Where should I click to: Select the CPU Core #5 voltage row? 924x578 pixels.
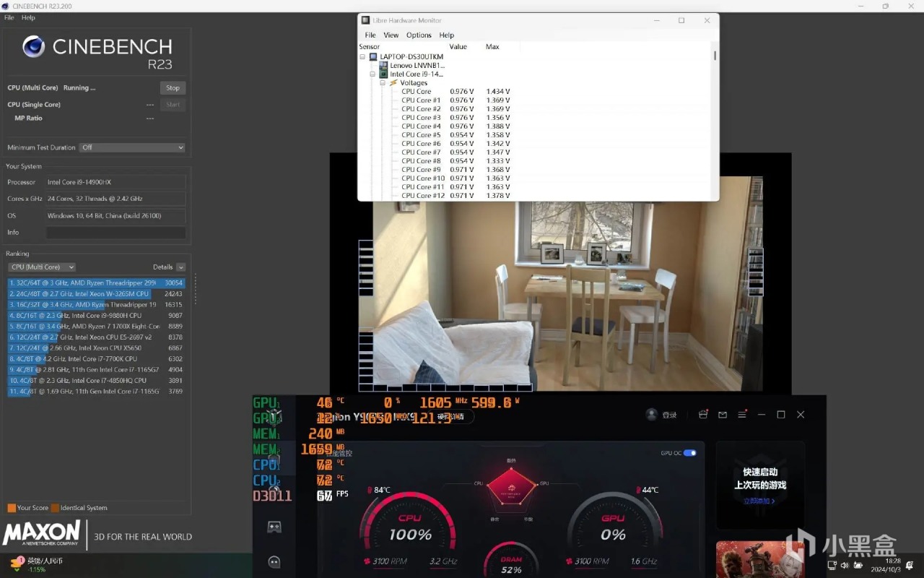(x=456, y=134)
